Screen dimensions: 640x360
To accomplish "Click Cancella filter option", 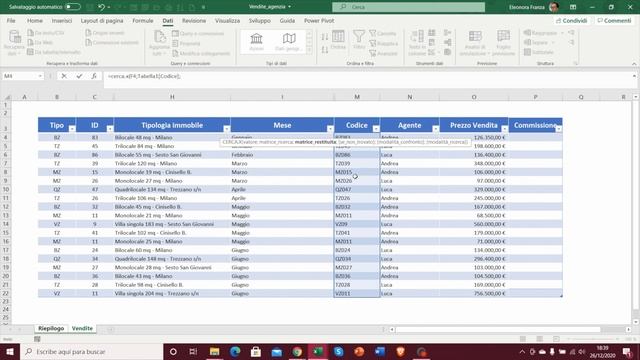I will (x=383, y=33).
